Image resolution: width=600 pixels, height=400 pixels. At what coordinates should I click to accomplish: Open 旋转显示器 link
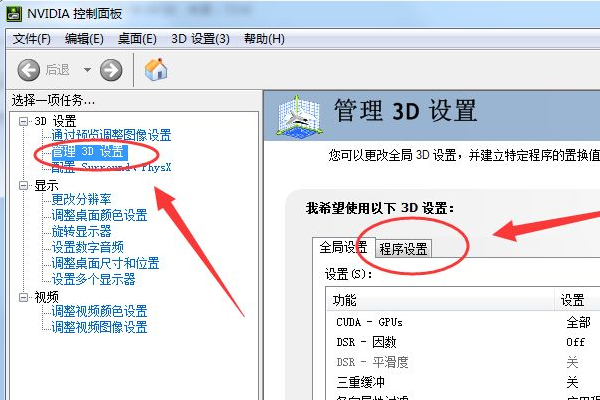pos(81,231)
